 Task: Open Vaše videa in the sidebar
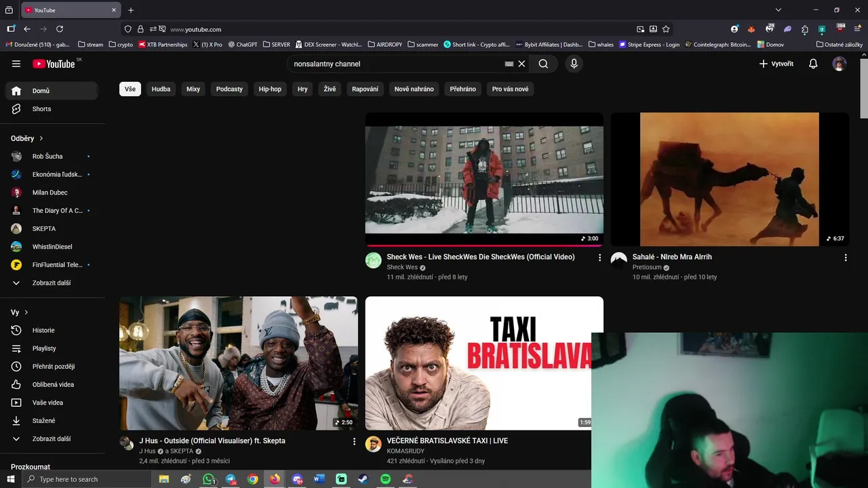pos(52,403)
